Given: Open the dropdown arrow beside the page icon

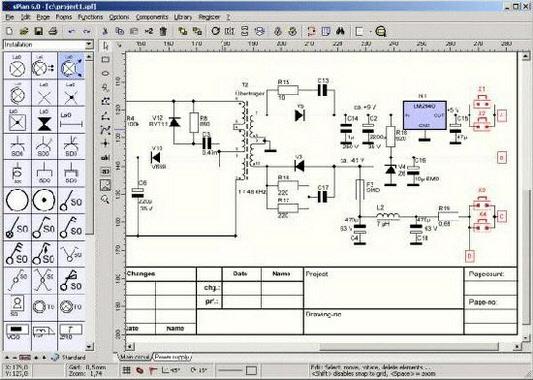Looking at the screenshot, I should coord(370,32).
